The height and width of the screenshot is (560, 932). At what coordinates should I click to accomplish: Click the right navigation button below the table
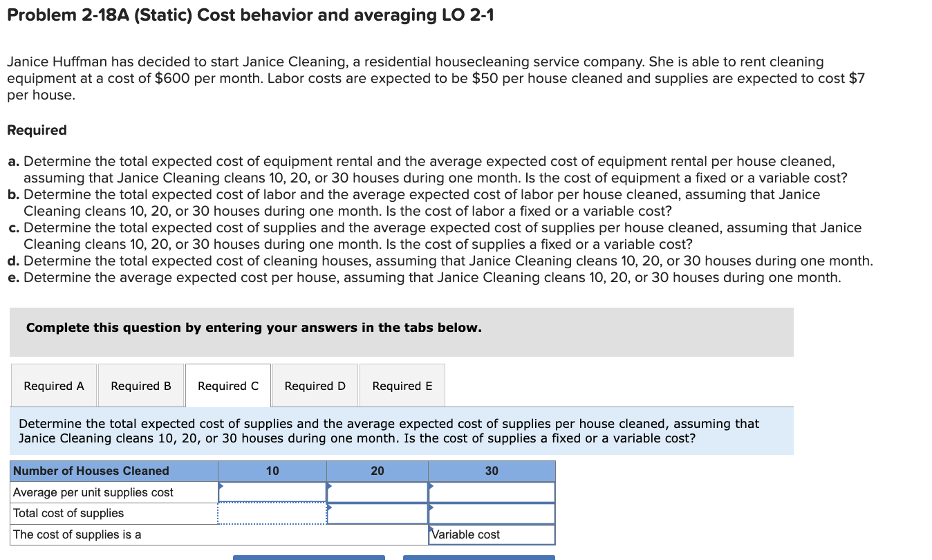tap(478, 557)
